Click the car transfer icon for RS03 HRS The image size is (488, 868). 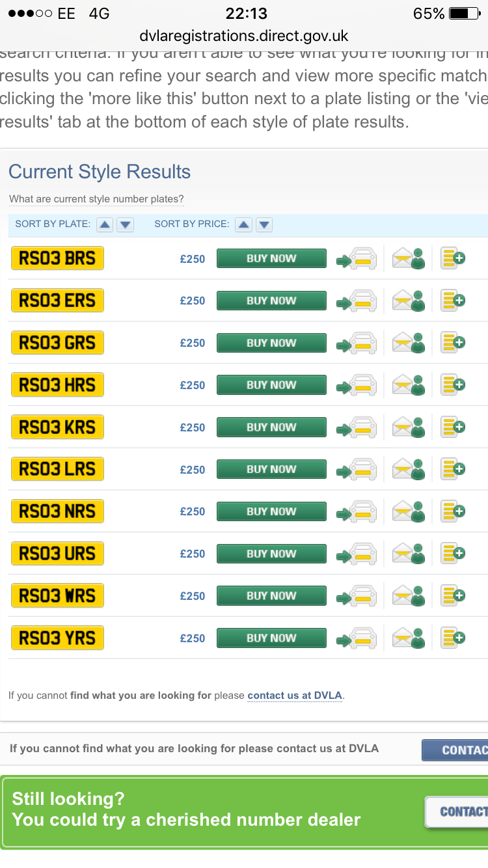[x=357, y=385]
